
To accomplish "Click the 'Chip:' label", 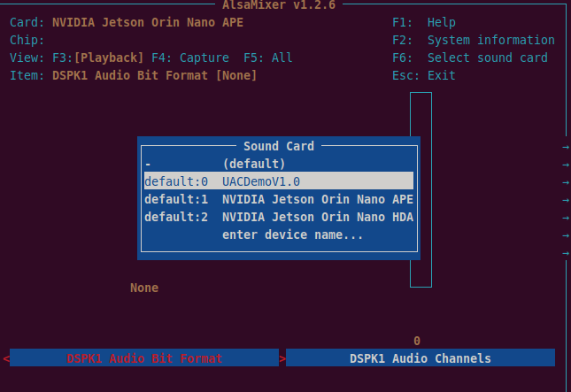I will pyautogui.click(x=27, y=40).
